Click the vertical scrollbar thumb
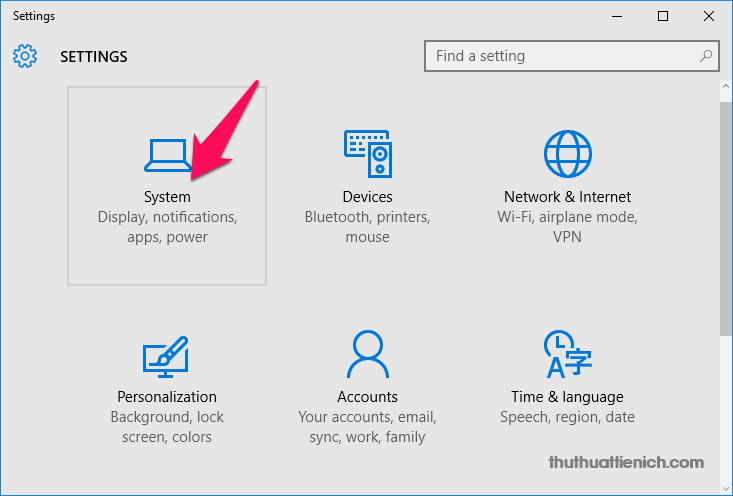This screenshot has width=733, height=496. pos(726,218)
